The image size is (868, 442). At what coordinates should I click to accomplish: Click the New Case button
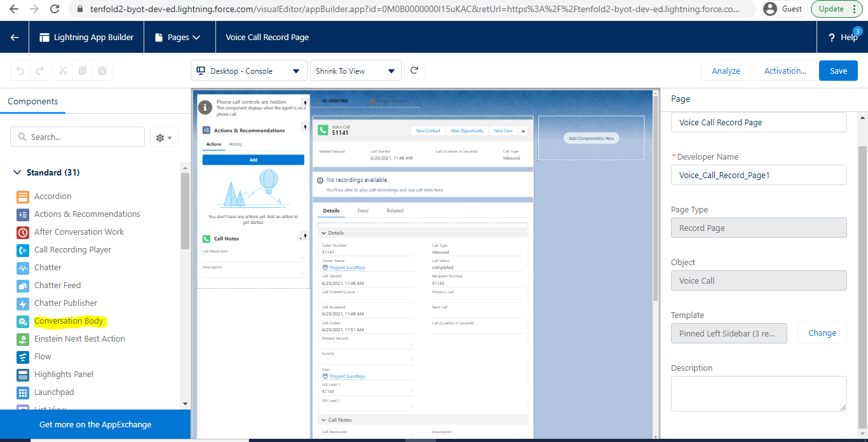point(503,131)
